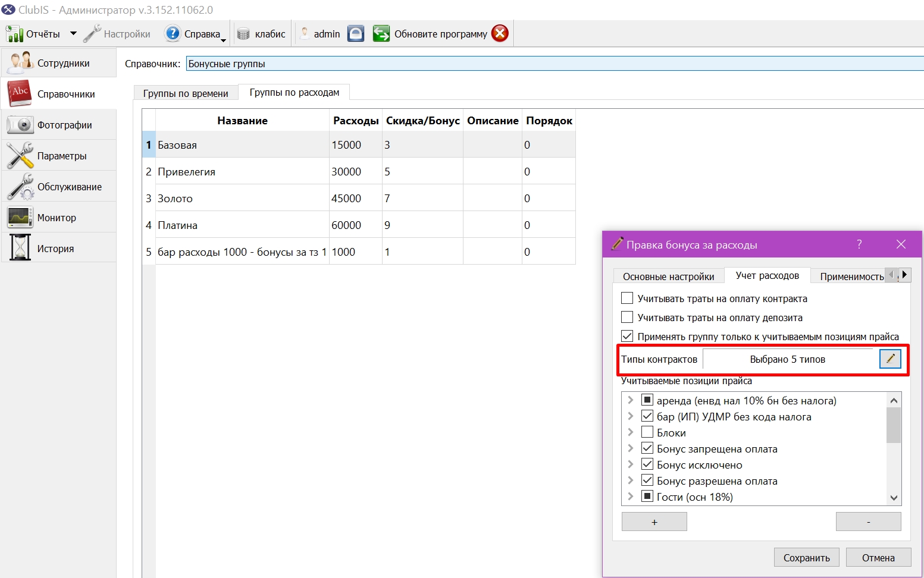Open the Сотрудники section in sidebar
The height and width of the screenshot is (578, 924).
point(58,63)
